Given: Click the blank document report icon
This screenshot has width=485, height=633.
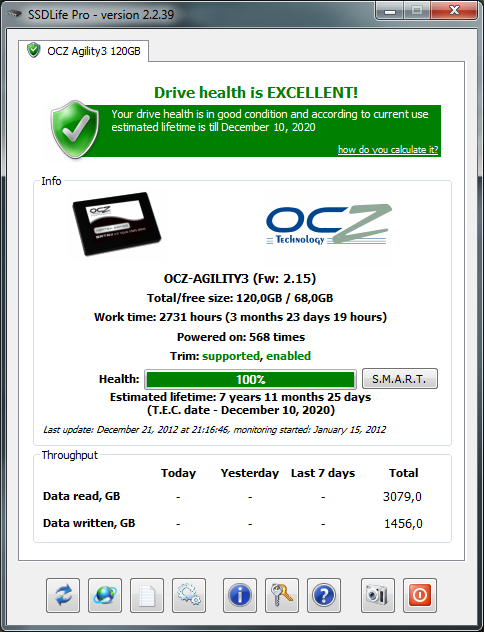Looking at the screenshot, I should click(147, 595).
